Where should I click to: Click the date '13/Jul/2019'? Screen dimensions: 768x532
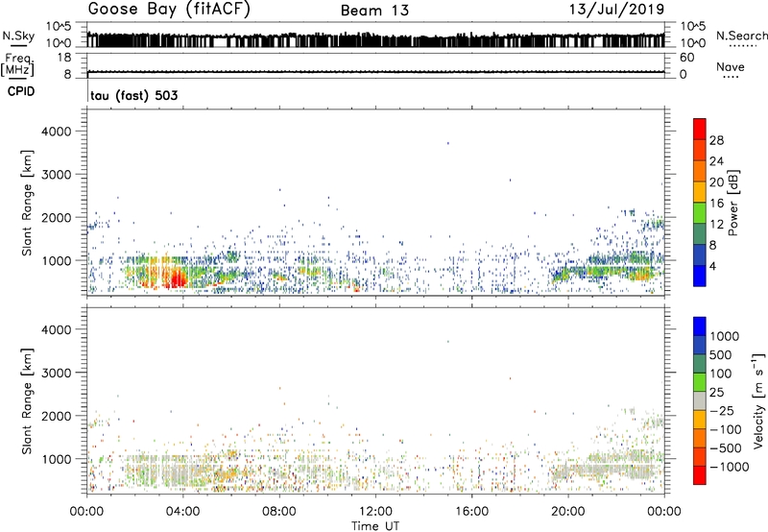[616, 10]
